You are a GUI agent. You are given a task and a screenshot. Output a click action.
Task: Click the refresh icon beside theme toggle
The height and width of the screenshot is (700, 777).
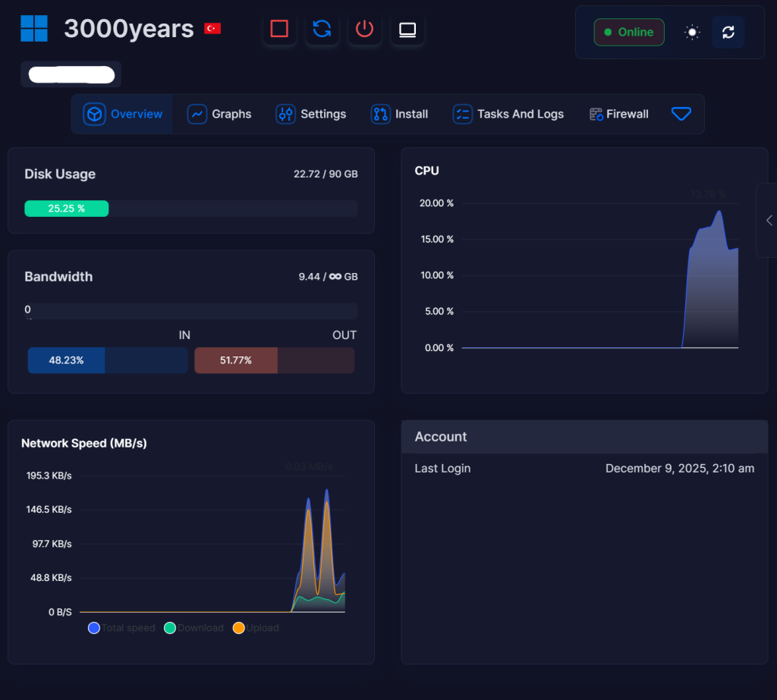(728, 32)
